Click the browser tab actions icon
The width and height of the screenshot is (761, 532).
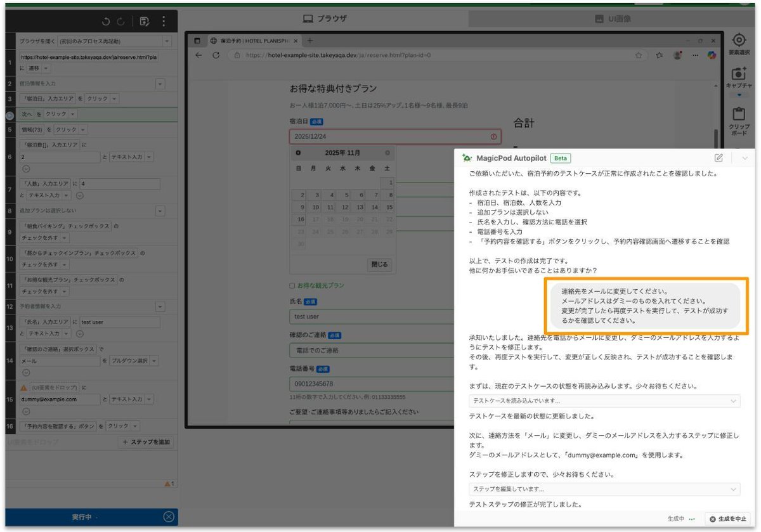pyautogui.click(x=197, y=41)
